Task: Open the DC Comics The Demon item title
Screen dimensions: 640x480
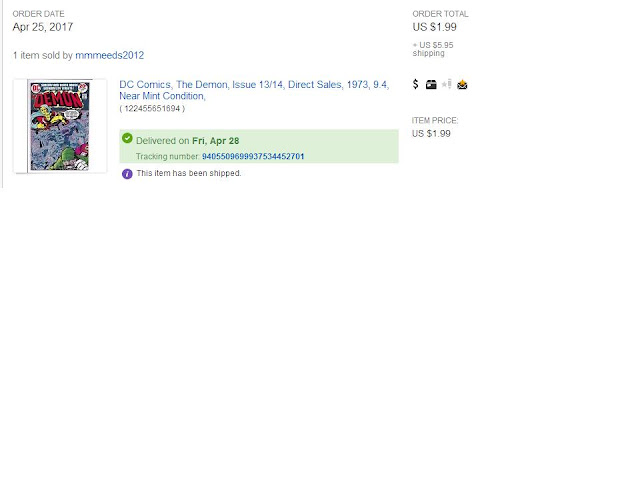Action: click(x=254, y=90)
